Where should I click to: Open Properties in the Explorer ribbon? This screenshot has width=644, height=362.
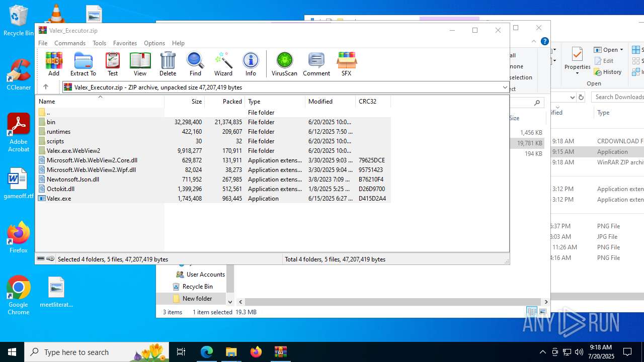577,60
